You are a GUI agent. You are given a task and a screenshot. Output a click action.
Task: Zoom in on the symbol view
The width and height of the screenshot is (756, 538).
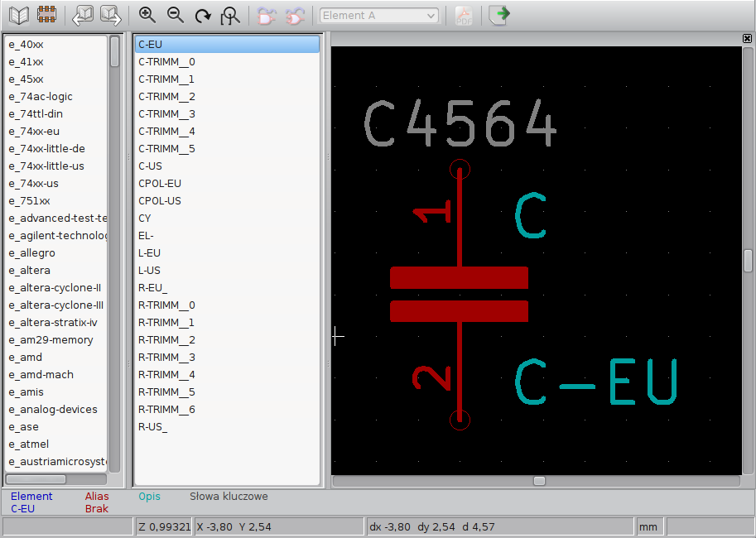point(147,15)
